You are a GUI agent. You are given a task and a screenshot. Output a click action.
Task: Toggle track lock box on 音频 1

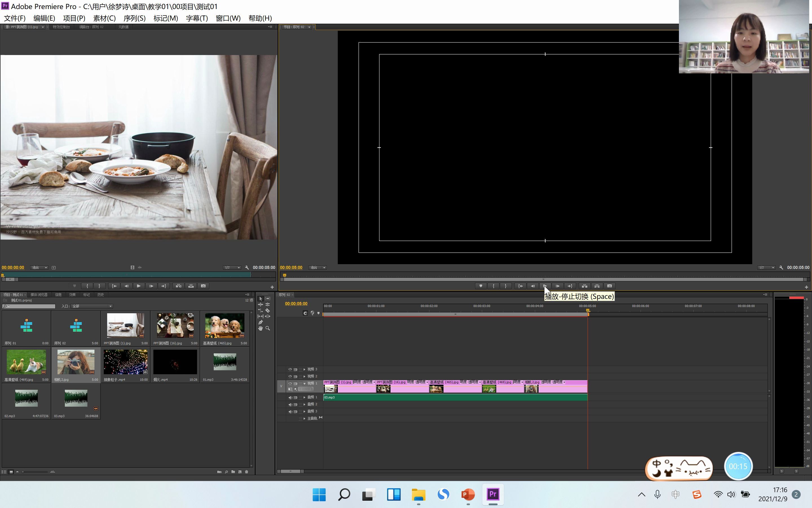point(301,398)
